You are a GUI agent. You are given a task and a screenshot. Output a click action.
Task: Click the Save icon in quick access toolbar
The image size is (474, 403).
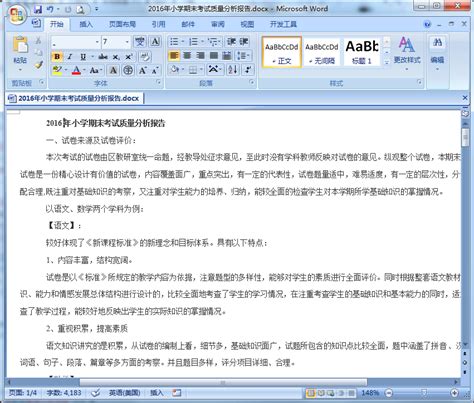point(38,9)
